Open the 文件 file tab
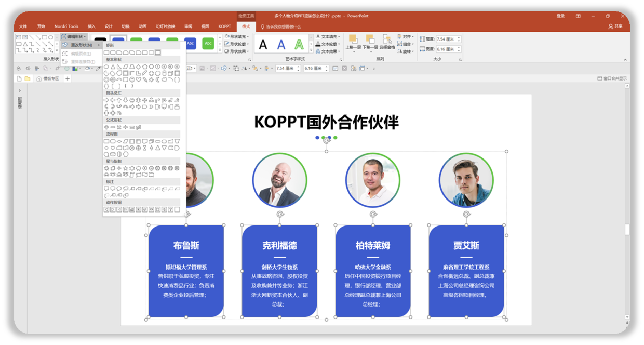Screen dimensions: 644x345 pos(23,26)
